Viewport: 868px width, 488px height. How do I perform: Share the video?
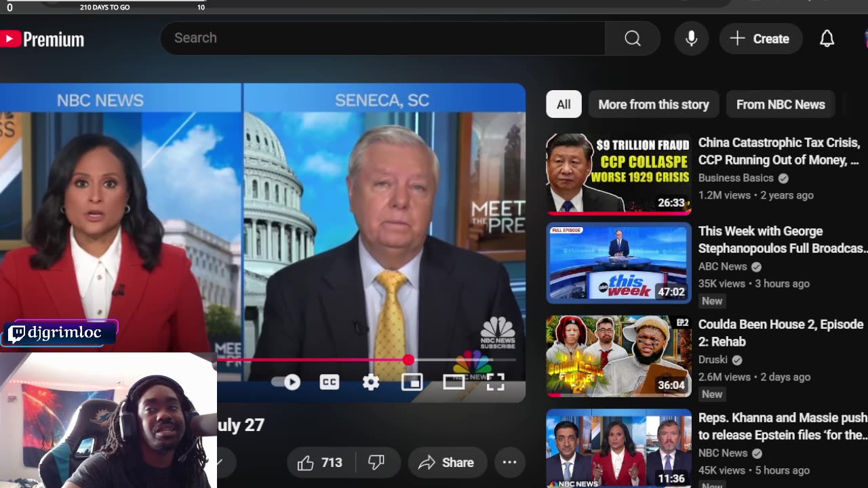[447, 463]
